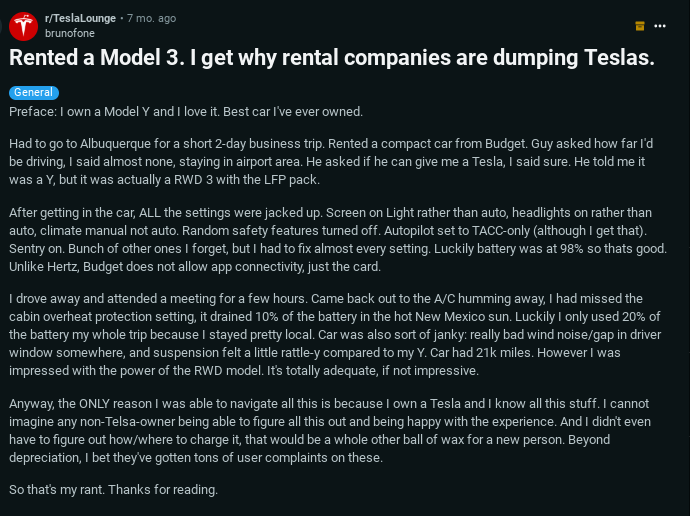Visit the brunofone user profile
The image size is (690, 516).
click(70, 32)
